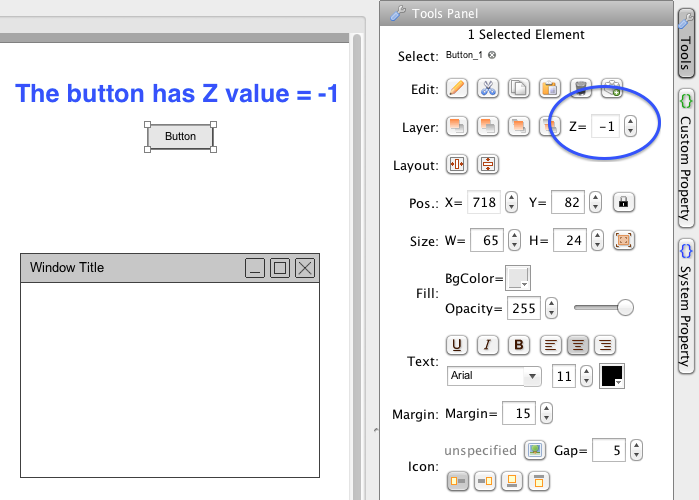The height and width of the screenshot is (500, 699).
Task: Click the first Layer ordering icon
Action: pyautogui.click(x=456, y=126)
